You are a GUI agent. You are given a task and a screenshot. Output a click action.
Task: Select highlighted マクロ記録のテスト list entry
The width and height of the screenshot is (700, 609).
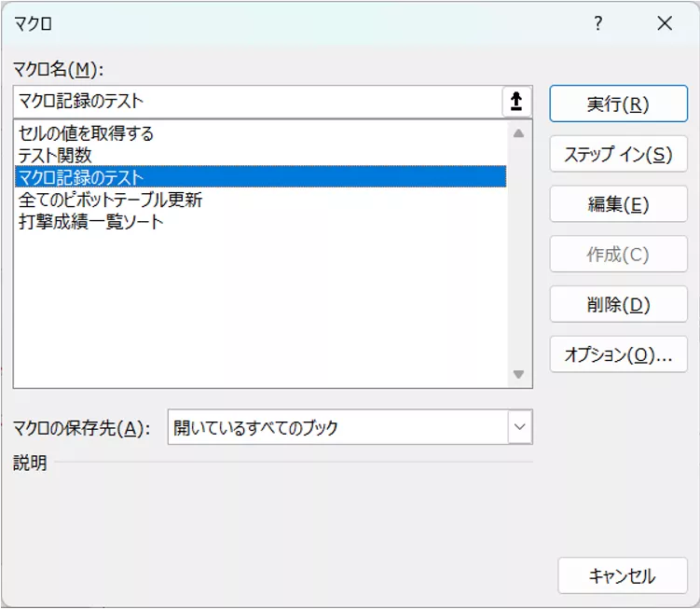[82, 177]
